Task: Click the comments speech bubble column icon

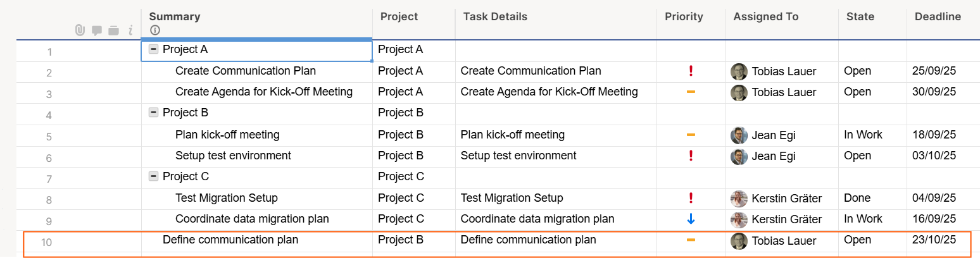Action: click(97, 30)
